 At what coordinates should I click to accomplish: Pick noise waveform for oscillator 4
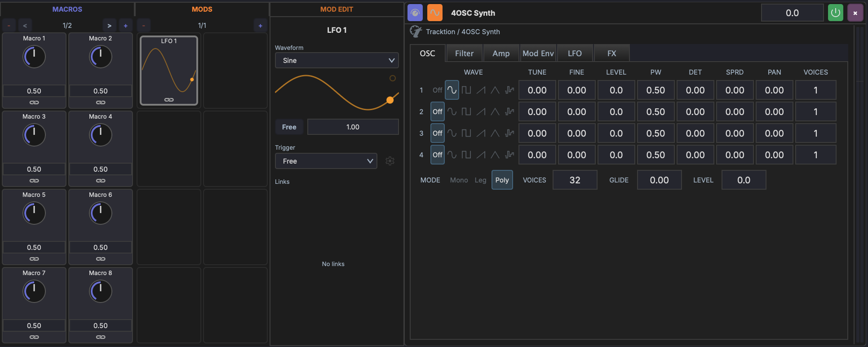point(509,155)
